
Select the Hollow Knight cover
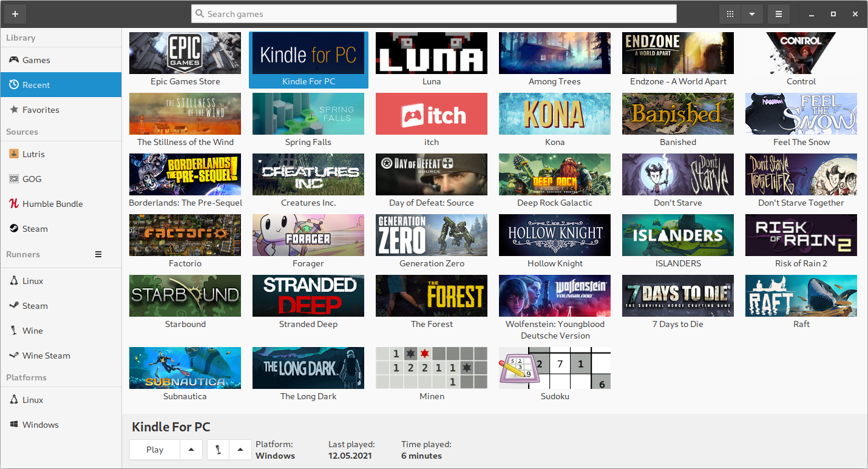555,235
